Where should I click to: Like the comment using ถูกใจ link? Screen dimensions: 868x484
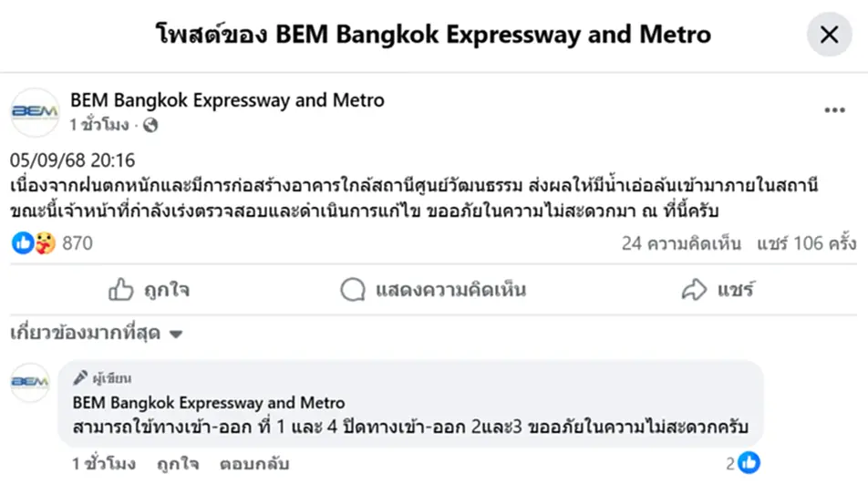coord(178,464)
